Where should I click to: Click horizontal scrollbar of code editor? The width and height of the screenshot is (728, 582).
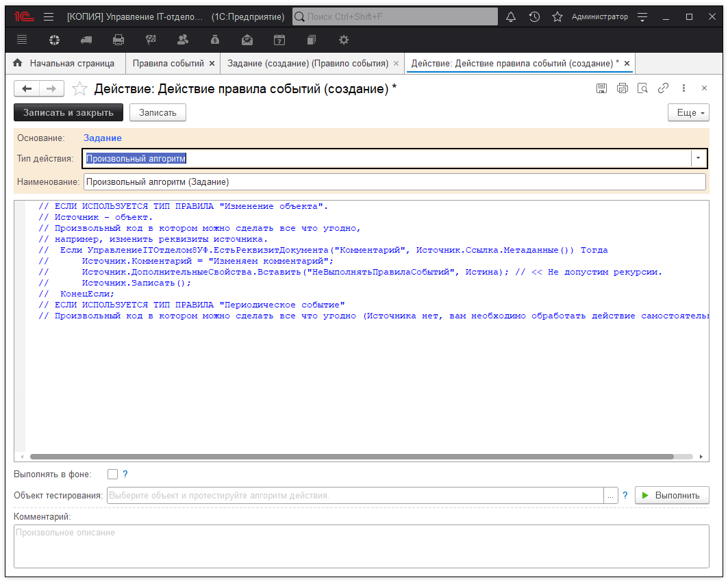coord(351,456)
